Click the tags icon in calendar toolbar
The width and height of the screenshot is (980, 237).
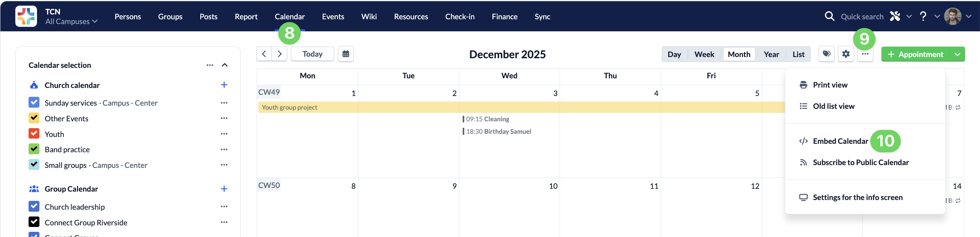(826, 54)
